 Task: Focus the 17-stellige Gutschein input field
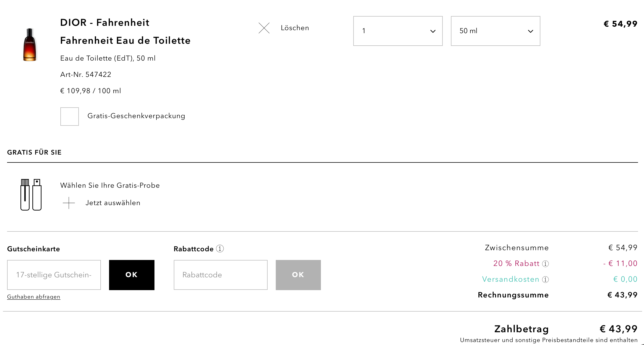point(54,275)
